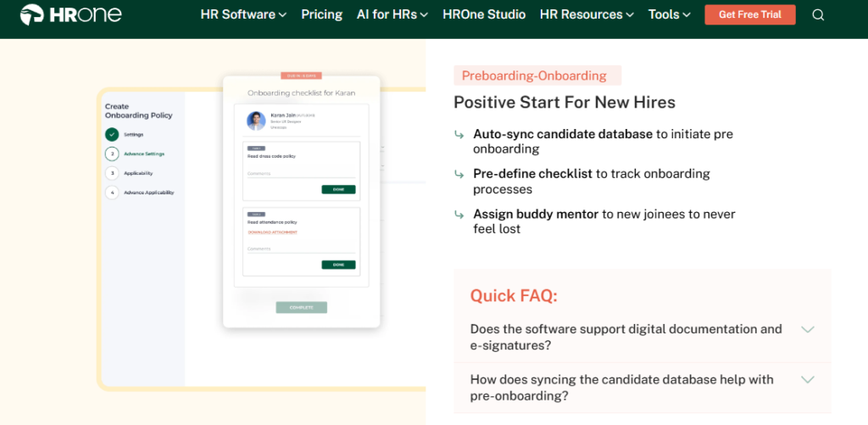
Task: Click the Download Attachment link
Action: coord(272,232)
